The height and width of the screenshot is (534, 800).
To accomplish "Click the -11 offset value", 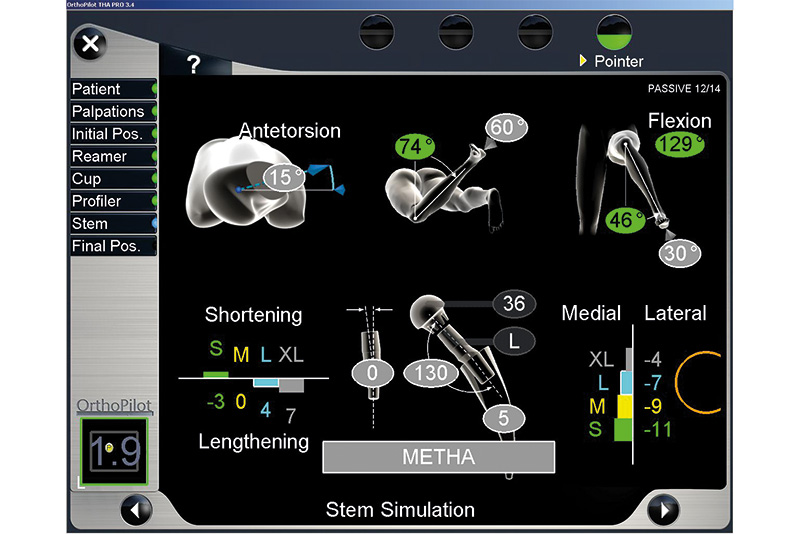I will (657, 429).
